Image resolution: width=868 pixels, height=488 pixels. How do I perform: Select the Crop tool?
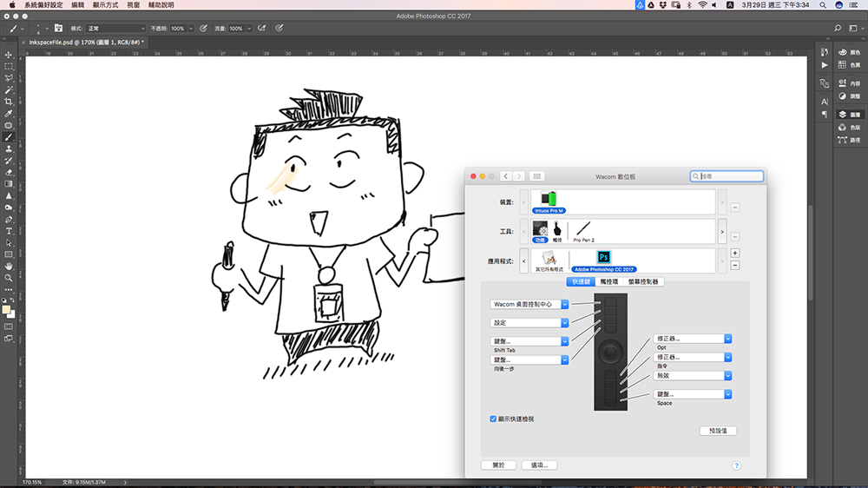coord(9,102)
